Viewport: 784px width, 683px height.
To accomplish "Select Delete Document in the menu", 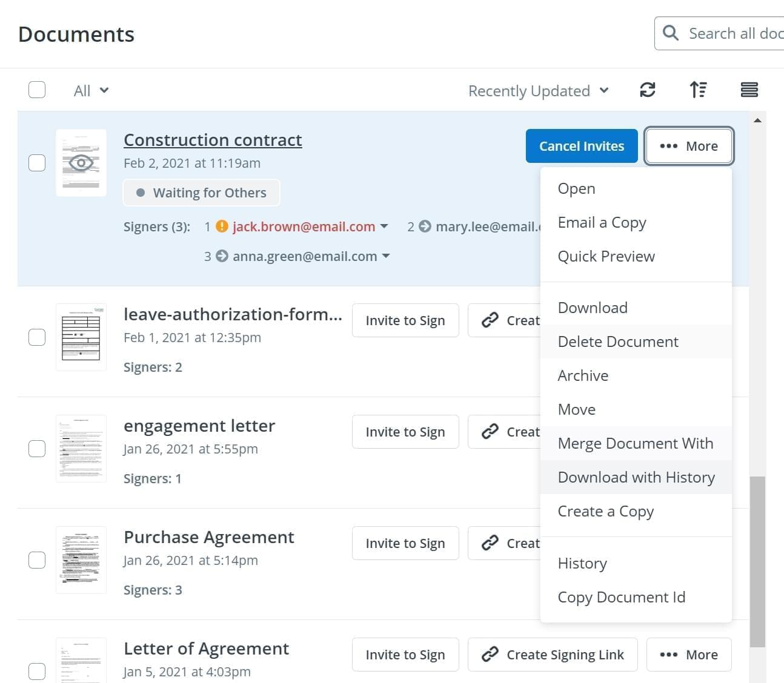I will coord(617,342).
